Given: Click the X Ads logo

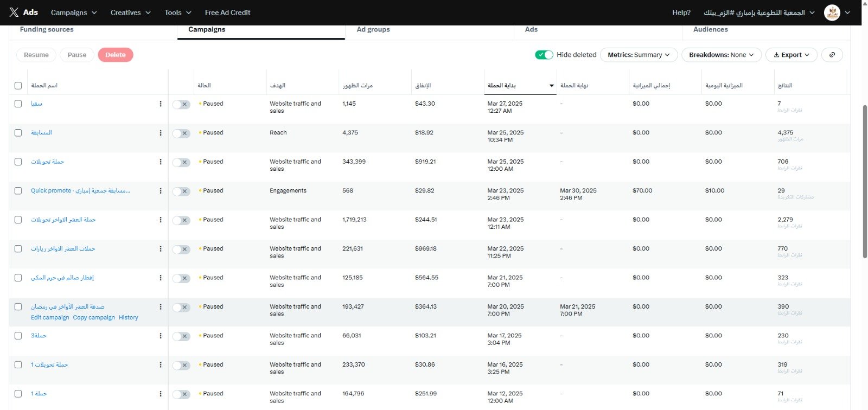Looking at the screenshot, I should click(23, 12).
